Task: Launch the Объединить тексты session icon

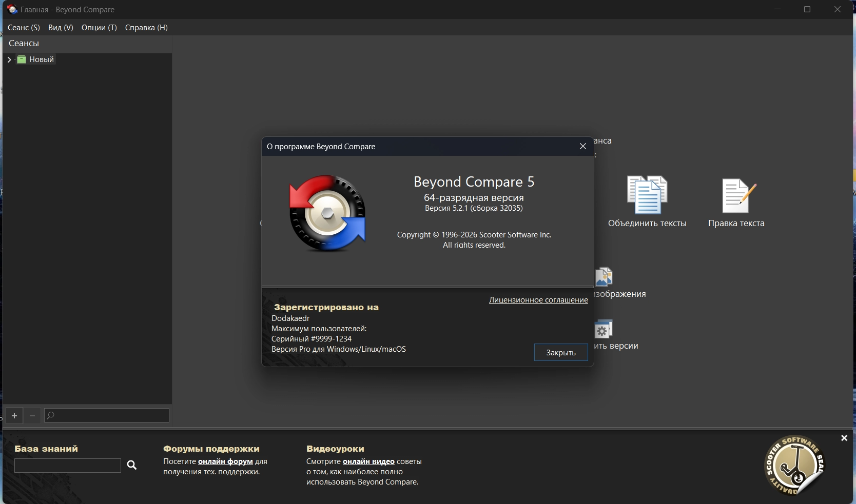Action: [x=647, y=195]
